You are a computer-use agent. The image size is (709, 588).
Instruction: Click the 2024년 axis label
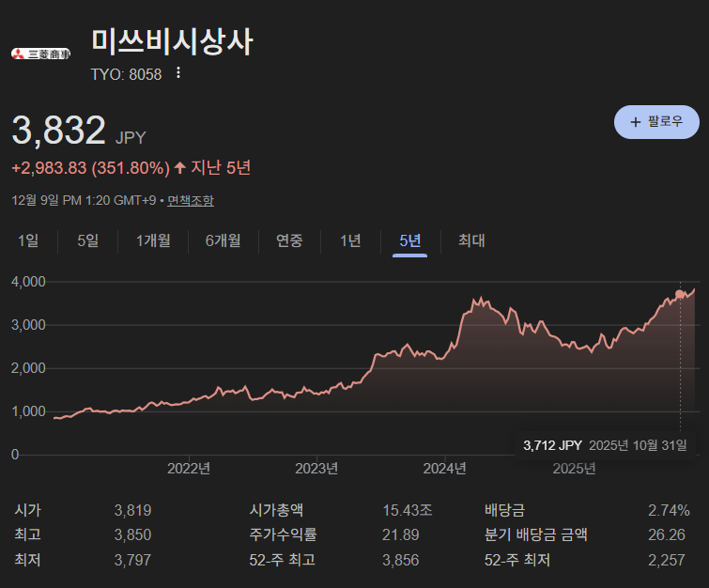444,469
